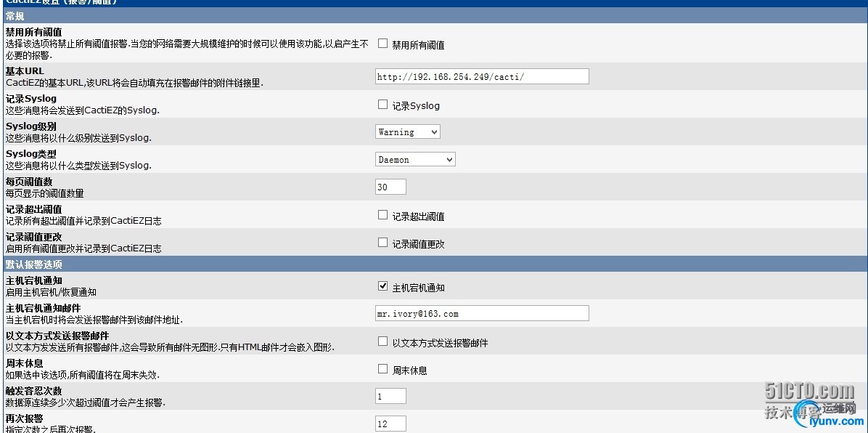The image size is (868, 433).
Task: Select the description 每页显示的阈值数量
Action: click(45, 193)
